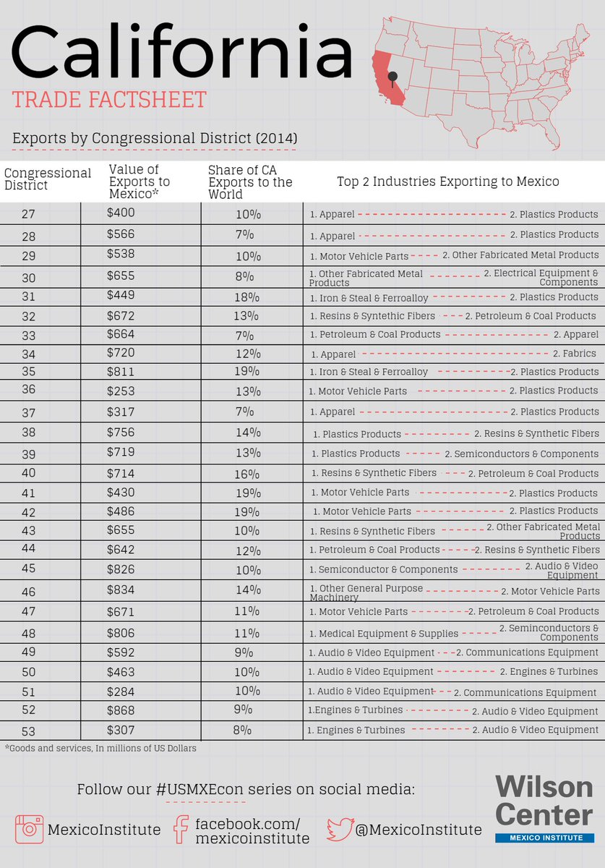Click the Facebook f icon
Screen dimensions: 605x868
tap(181, 829)
